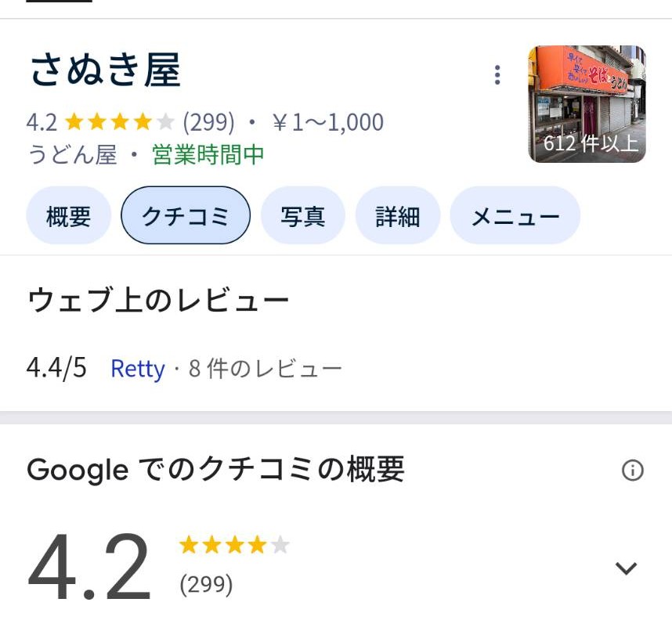
Task: Open the storefront photo thumbnail
Action: click(x=587, y=104)
